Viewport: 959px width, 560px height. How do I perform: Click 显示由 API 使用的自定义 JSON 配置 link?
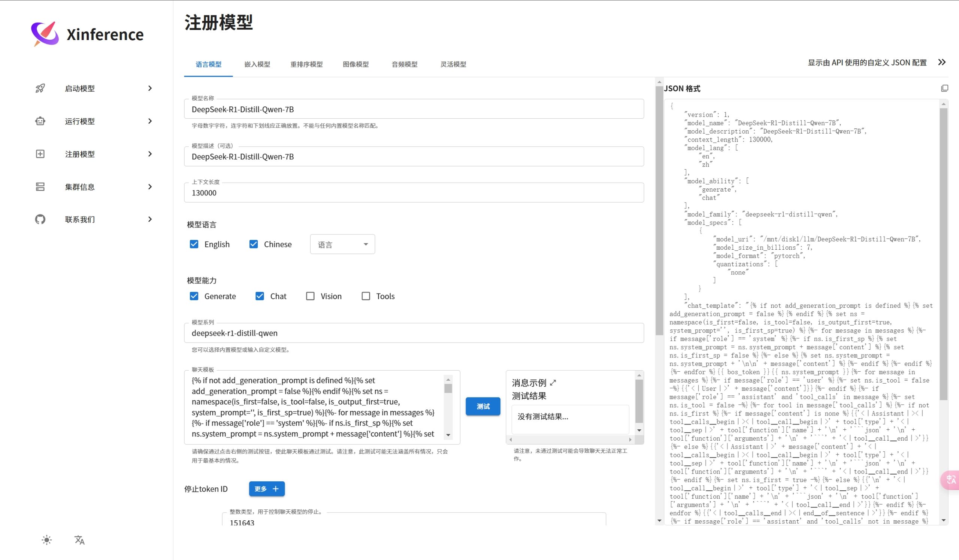(x=867, y=63)
